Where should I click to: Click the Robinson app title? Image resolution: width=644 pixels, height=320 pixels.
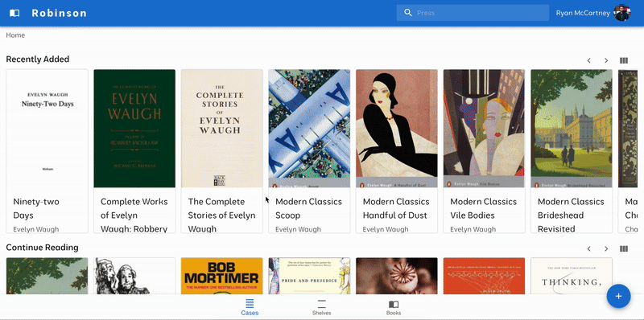pyautogui.click(x=59, y=13)
